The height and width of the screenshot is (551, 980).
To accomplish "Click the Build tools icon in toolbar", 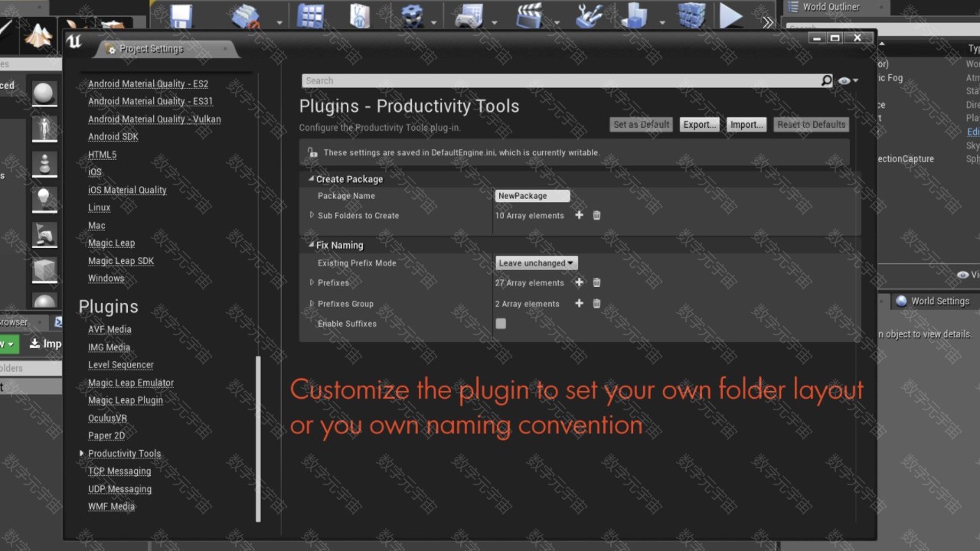I will (x=590, y=16).
